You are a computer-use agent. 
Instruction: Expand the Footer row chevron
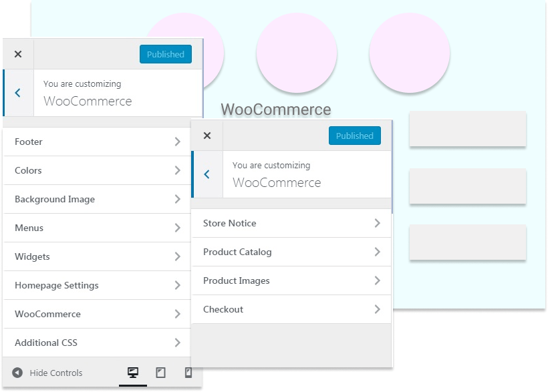(x=178, y=142)
